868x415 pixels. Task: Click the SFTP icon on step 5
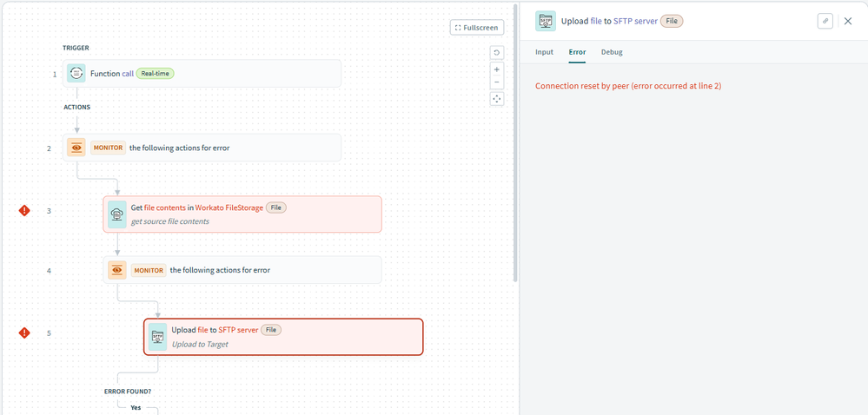click(157, 336)
